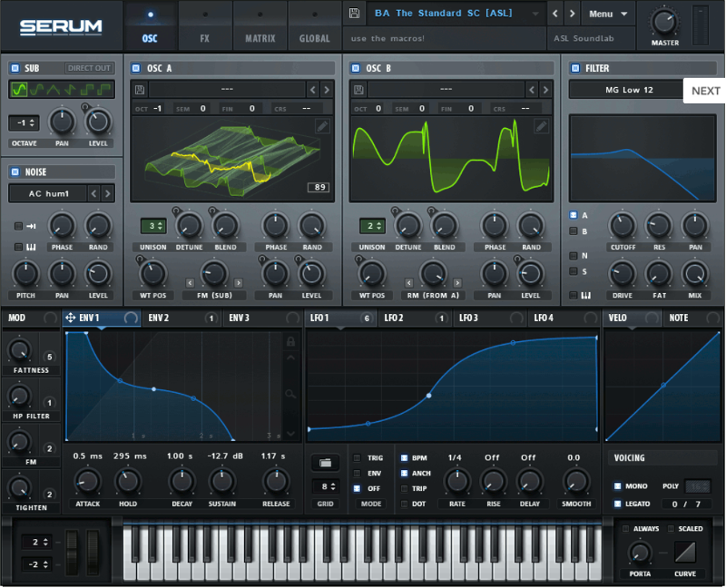
Task: Adjust the pitch bend up range stepper
Action: click(x=36, y=542)
